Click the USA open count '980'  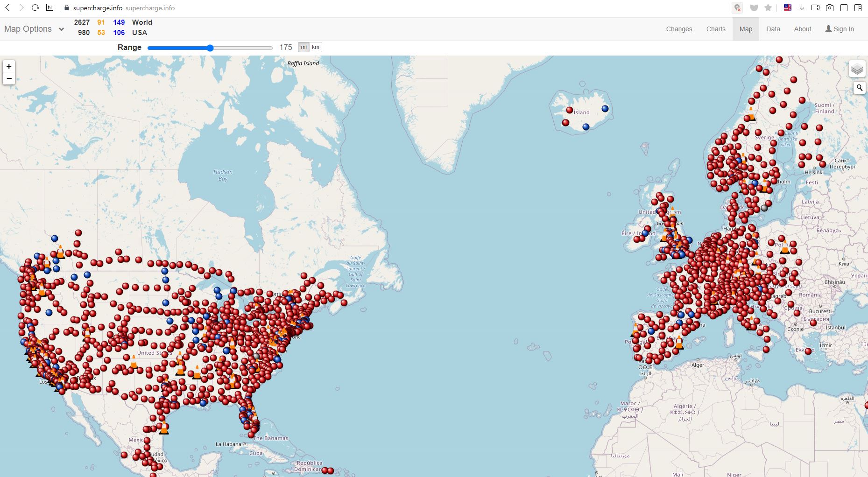click(x=84, y=33)
